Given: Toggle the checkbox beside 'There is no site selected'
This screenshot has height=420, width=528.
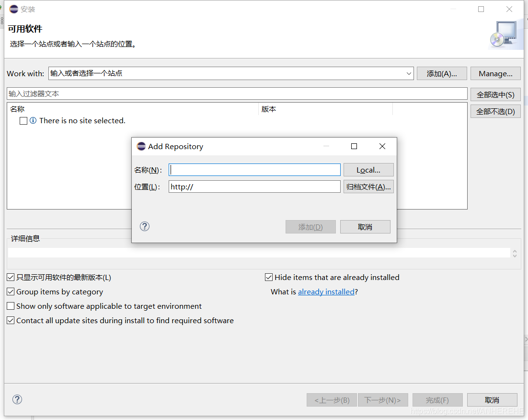Looking at the screenshot, I should tap(23, 120).
